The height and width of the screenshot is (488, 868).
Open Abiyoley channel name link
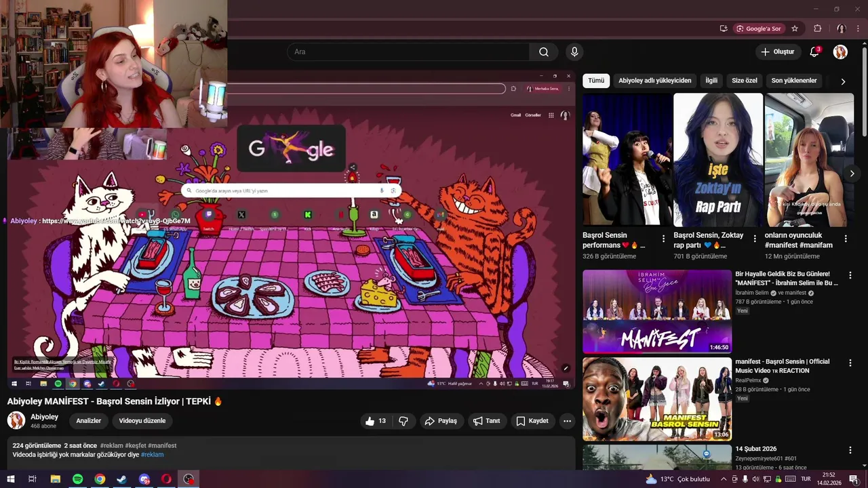click(x=45, y=417)
